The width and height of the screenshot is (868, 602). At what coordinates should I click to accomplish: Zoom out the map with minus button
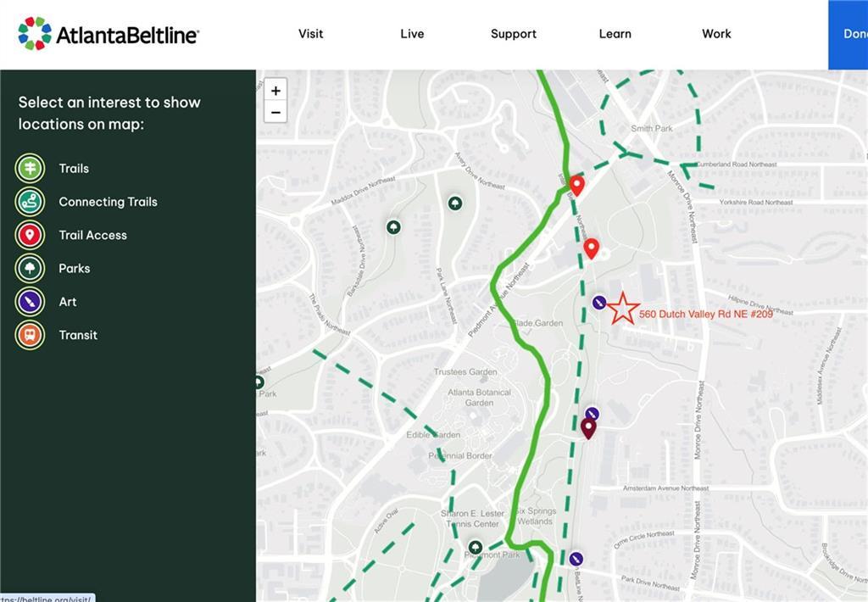point(275,112)
